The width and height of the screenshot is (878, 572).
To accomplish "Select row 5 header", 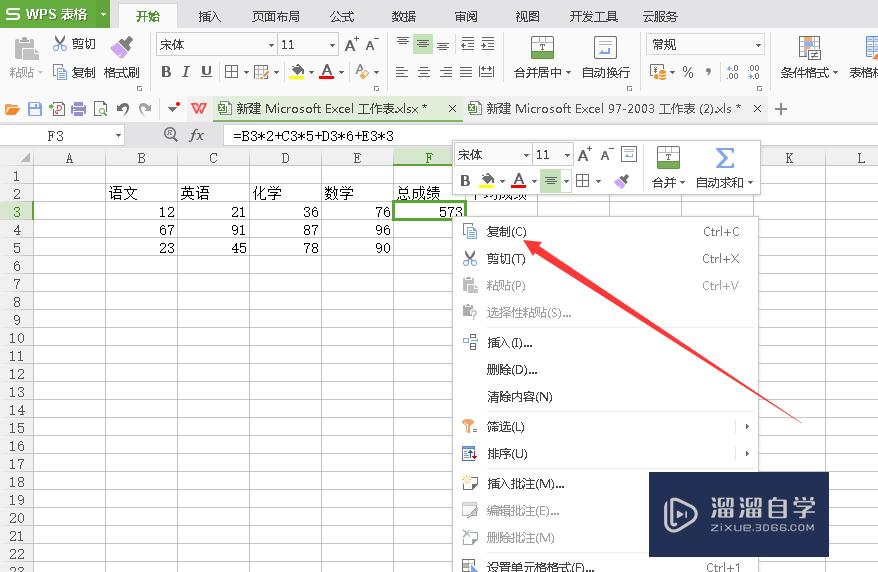I will (x=16, y=248).
